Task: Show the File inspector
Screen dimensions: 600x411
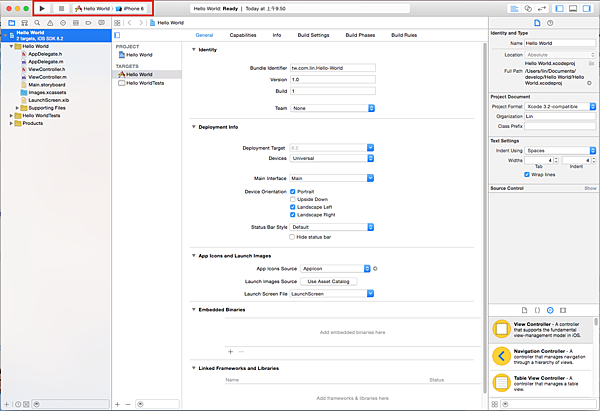Action: pyautogui.click(x=537, y=23)
